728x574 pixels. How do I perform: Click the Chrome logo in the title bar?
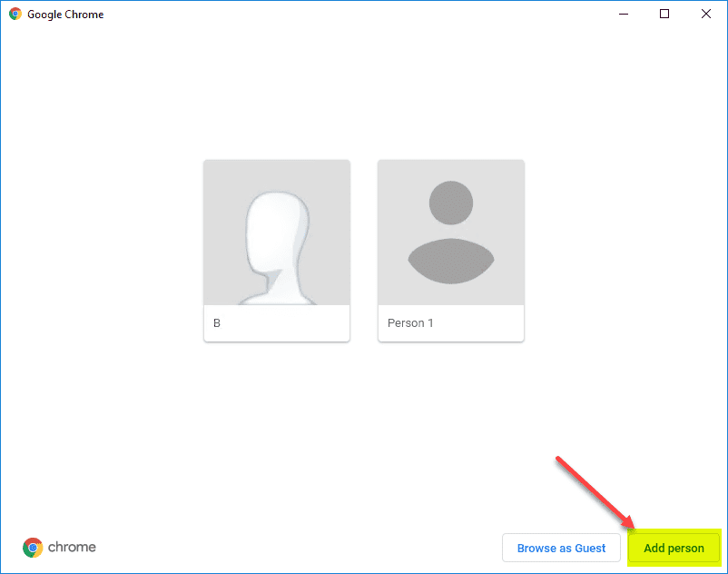[15, 14]
